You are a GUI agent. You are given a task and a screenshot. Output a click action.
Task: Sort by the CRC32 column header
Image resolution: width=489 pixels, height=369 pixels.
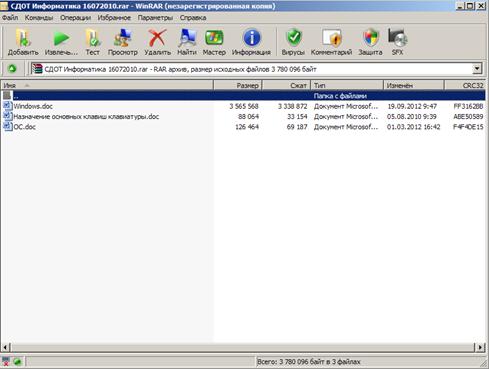[x=465, y=85]
